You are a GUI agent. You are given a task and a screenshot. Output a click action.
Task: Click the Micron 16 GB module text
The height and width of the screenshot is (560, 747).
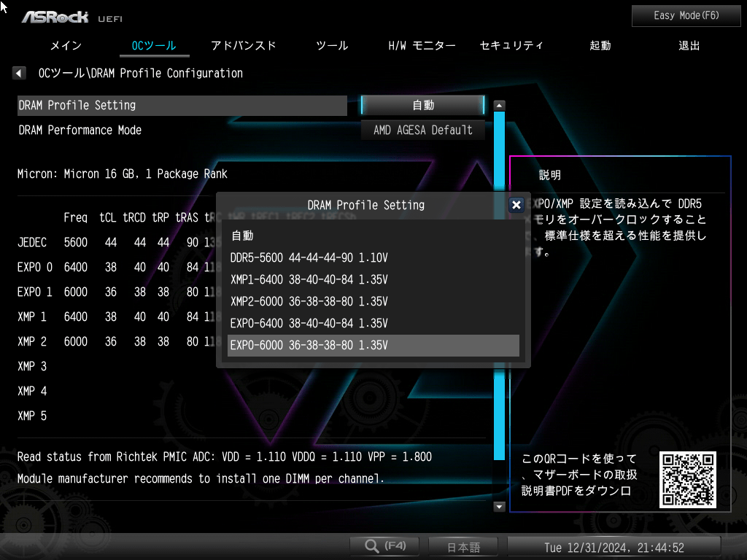123,174
